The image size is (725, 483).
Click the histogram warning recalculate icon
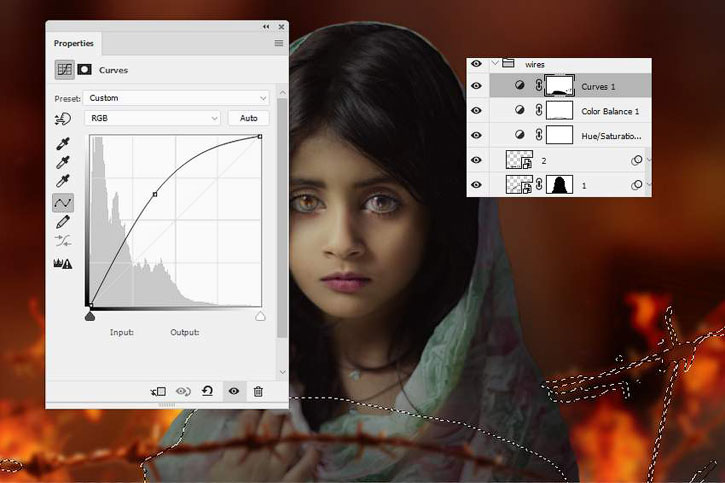pos(63,264)
